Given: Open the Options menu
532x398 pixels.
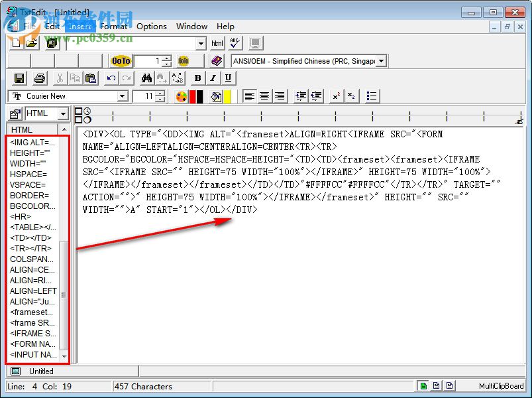Looking at the screenshot, I should click(152, 27).
